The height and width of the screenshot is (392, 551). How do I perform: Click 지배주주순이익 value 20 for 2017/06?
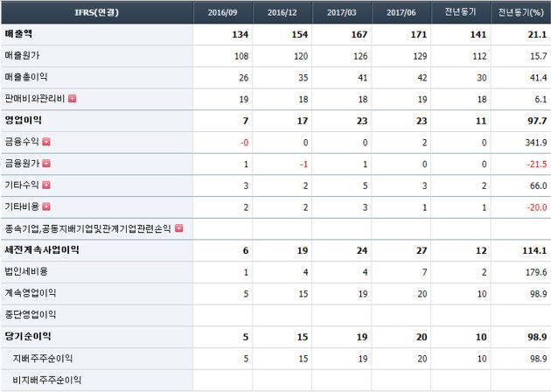click(422, 359)
